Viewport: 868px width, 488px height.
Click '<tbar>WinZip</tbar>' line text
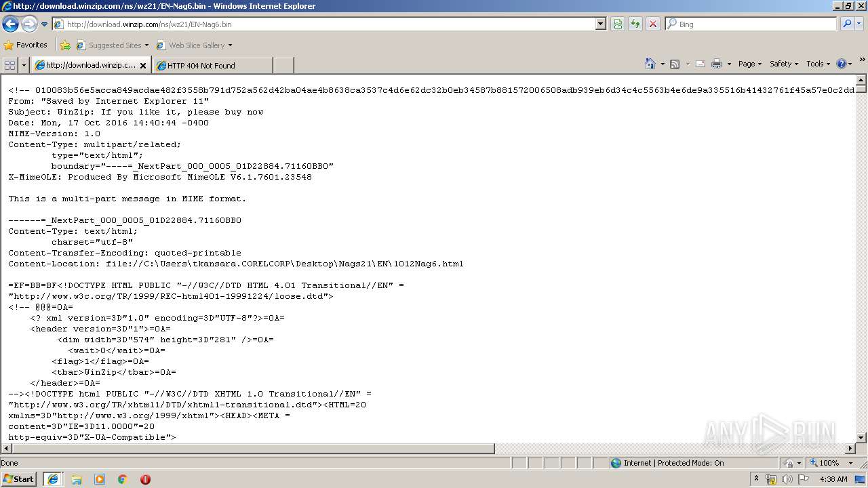[x=114, y=372]
